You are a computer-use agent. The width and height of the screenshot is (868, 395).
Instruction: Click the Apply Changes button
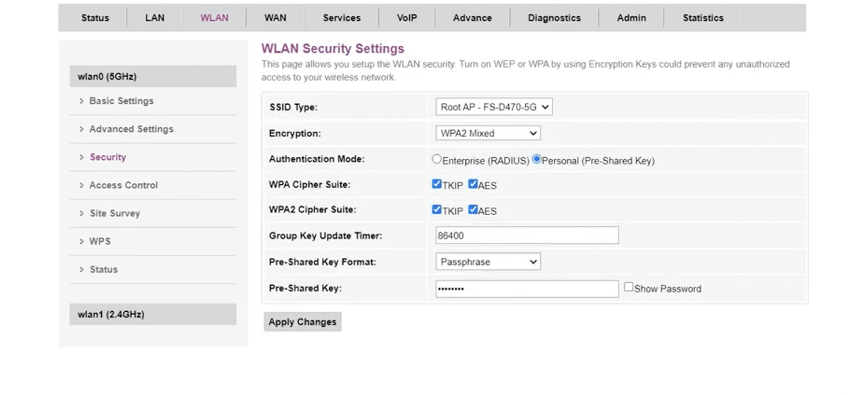pos(302,322)
